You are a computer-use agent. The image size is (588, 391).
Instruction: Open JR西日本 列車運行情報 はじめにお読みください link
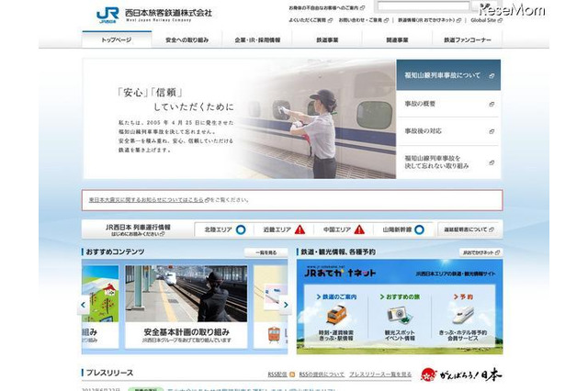click(x=138, y=234)
